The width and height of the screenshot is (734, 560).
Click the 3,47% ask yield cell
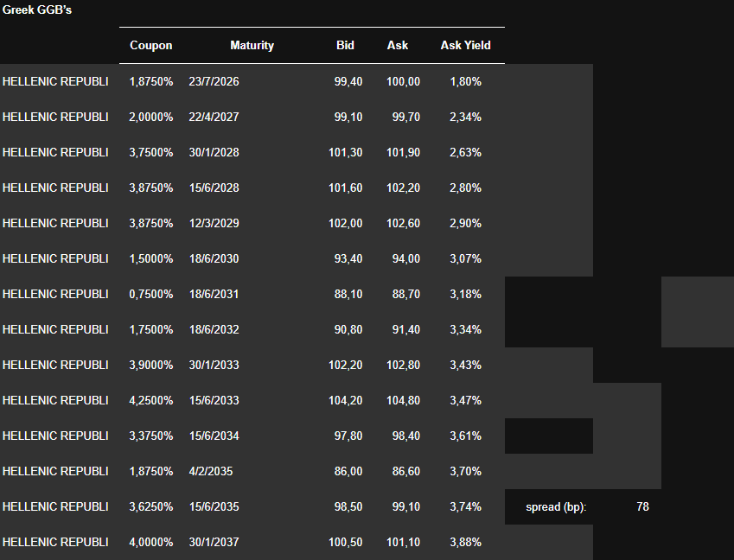click(465, 400)
